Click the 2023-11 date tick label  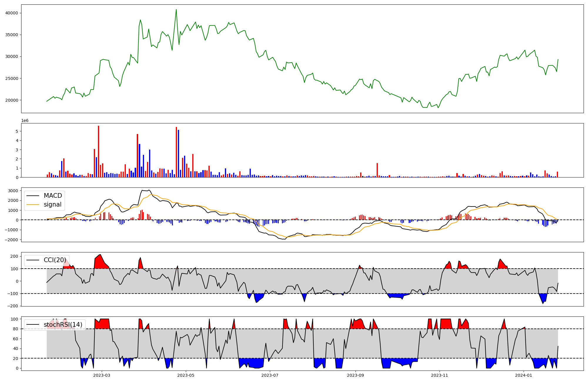(x=440, y=375)
